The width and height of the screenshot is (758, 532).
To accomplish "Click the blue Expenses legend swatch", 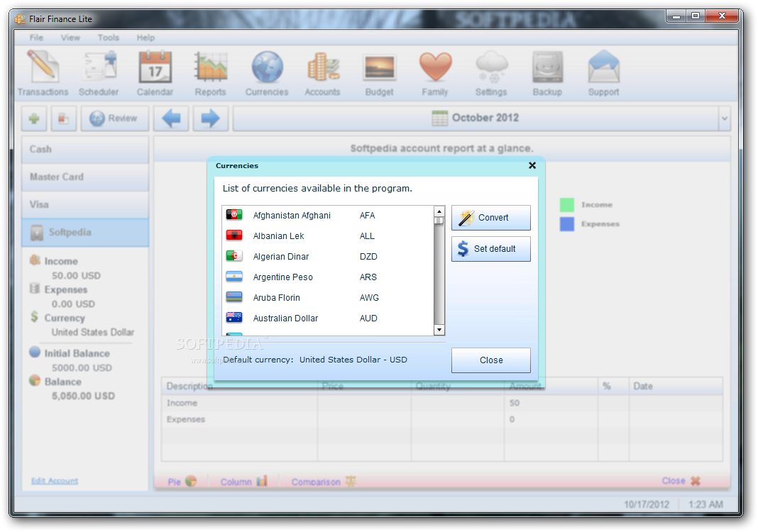I will tap(567, 224).
